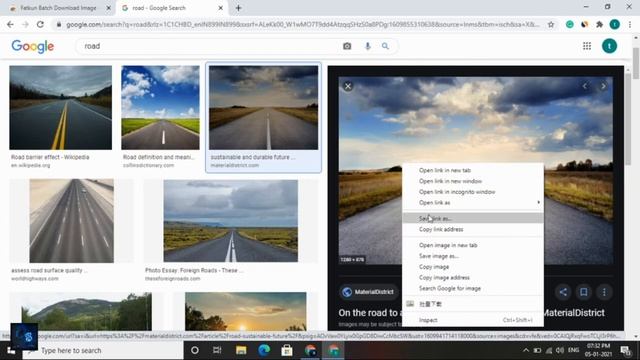The width and height of the screenshot is (640, 360).
Task: Close the Fatkun Batch Download Image tab
Action: (x=109, y=8)
